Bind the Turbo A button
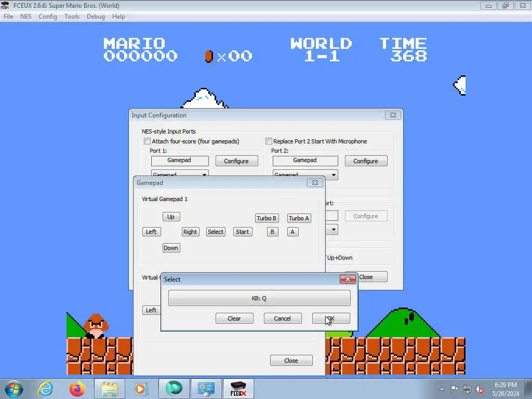Image resolution: width=532 pixels, height=399 pixels. point(299,218)
